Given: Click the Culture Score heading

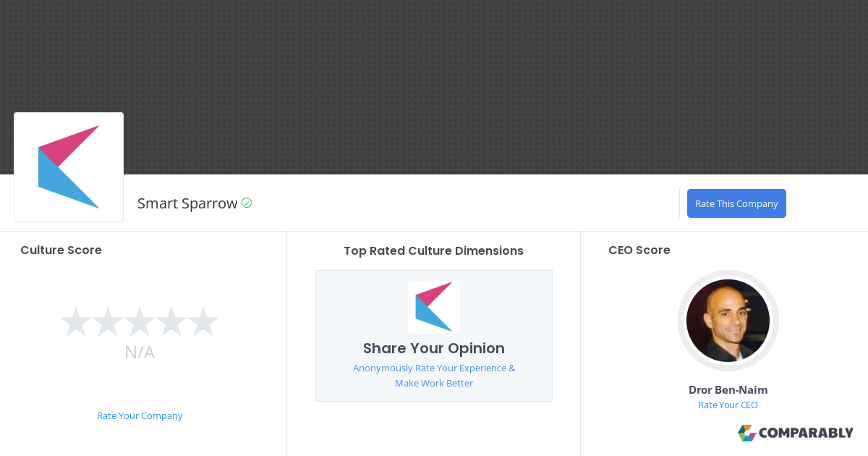Looking at the screenshot, I should (61, 250).
